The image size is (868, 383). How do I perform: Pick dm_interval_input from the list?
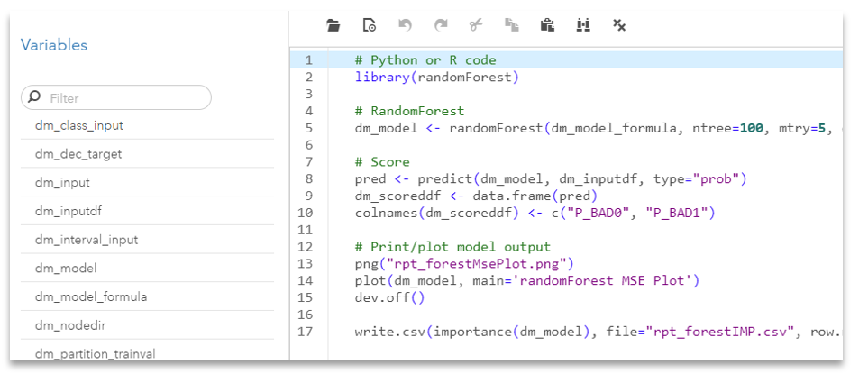coord(87,240)
